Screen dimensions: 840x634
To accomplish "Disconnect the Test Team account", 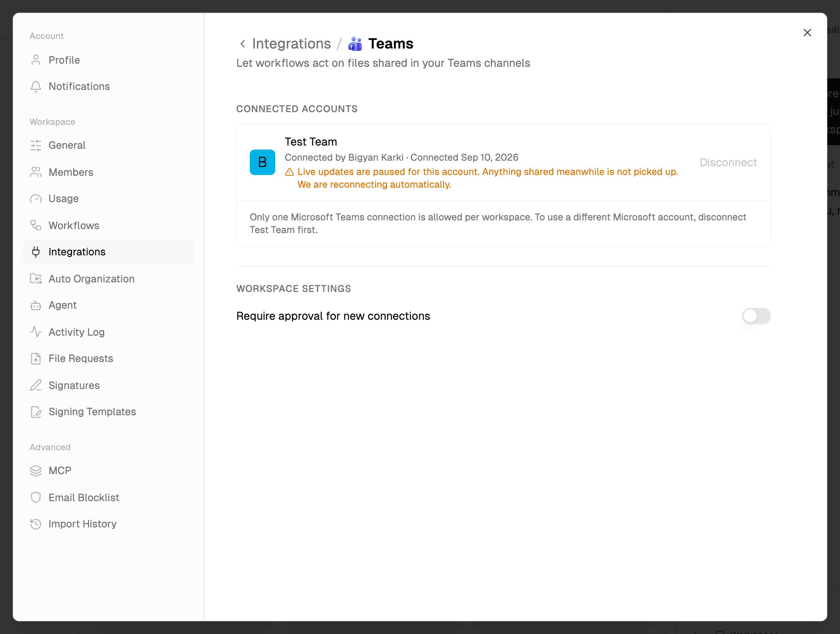I will [x=728, y=162].
